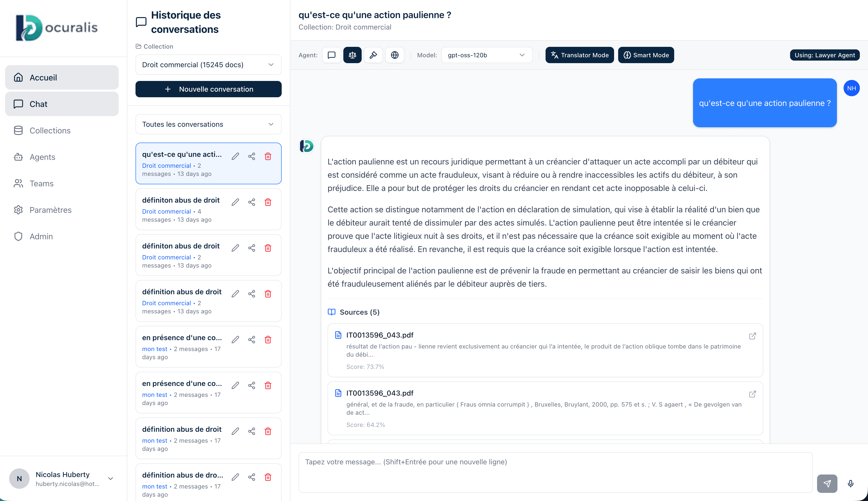Screen dimensions: 868x501
Task: Enable Translator Mode
Action: 580,55
